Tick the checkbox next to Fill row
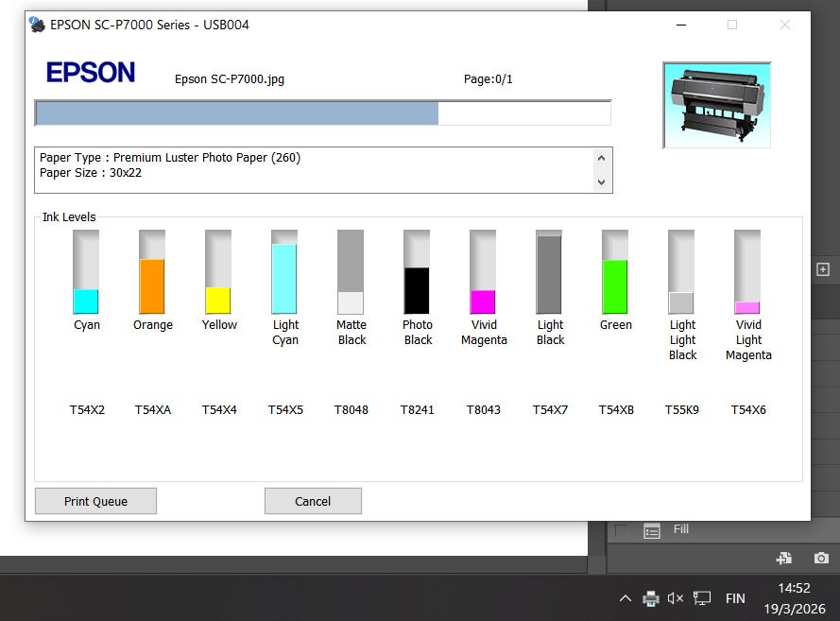Image resolution: width=840 pixels, height=621 pixels. click(x=622, y=530)
